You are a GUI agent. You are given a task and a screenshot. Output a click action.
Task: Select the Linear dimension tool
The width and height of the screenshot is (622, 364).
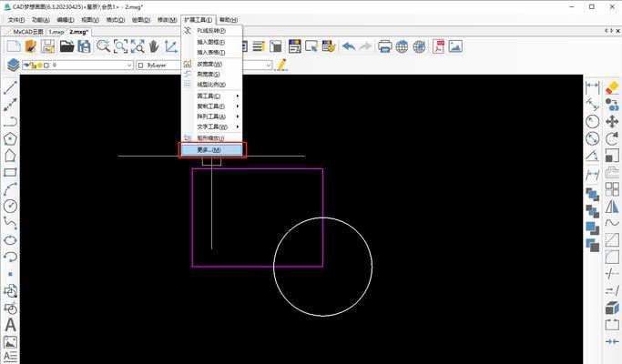592,87
